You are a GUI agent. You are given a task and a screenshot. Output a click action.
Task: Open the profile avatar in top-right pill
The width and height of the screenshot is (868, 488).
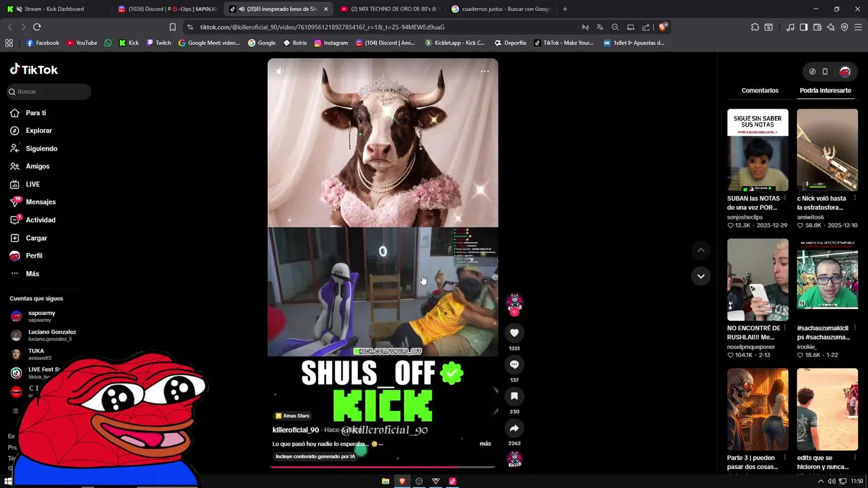tap(845, 71)
